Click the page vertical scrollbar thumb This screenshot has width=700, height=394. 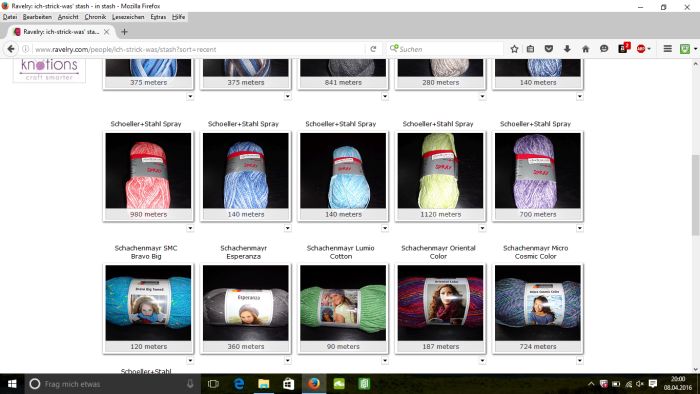[x=696, y=195]
